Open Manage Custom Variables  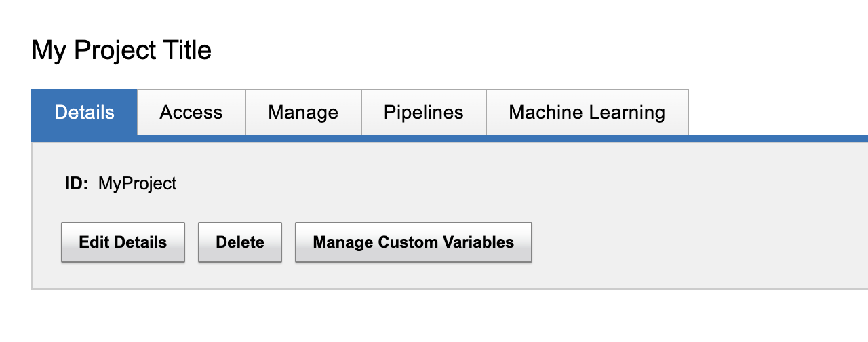[414, 242]
